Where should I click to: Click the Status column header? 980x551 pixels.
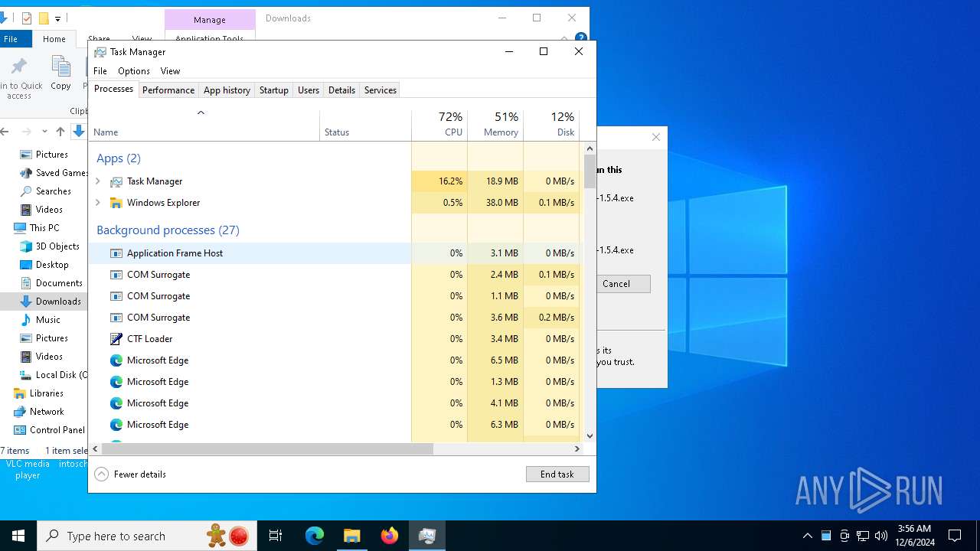tap(365, 125)
